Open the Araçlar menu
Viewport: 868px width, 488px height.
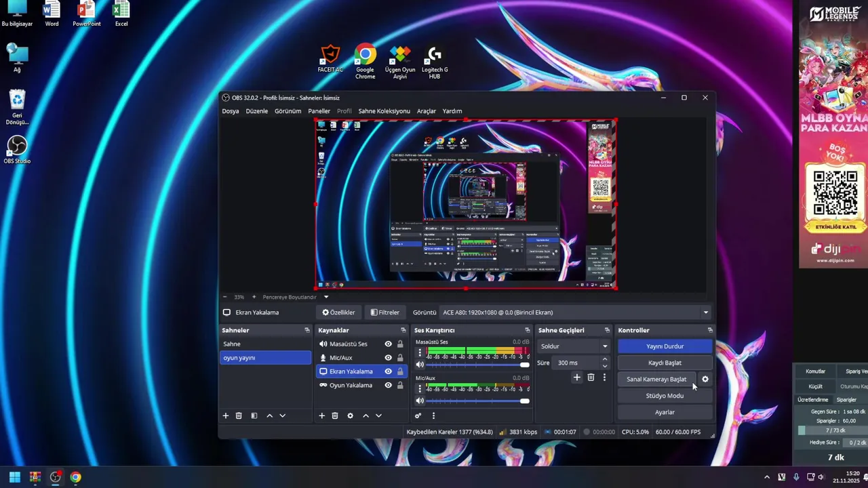click(x=427, y=111)
